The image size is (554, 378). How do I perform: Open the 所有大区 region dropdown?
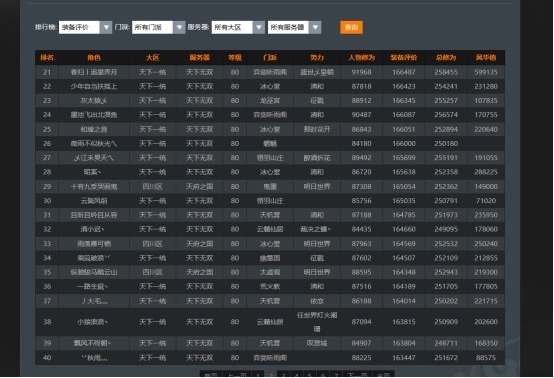pyautogui.click(x=238, y=27)
